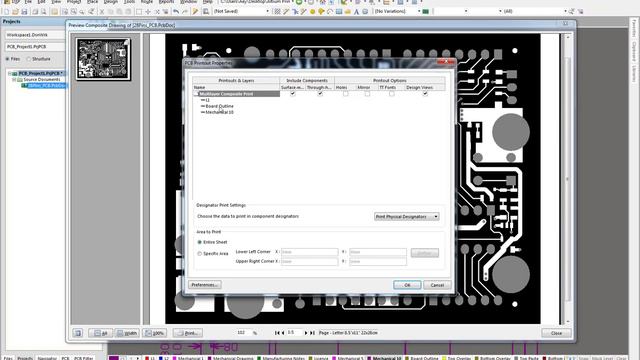Open the Tools menu
This screenshot has height=360, width=640.
(x=129, y=2)
